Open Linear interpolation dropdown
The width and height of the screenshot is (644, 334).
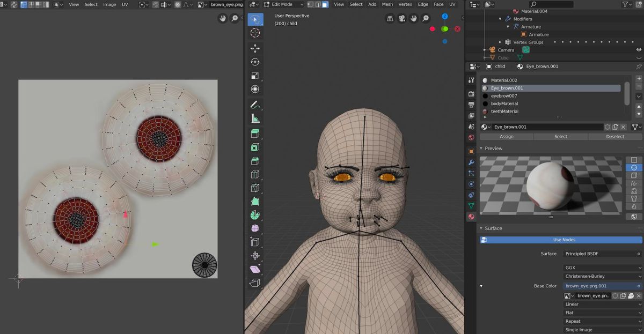point(602,305)
